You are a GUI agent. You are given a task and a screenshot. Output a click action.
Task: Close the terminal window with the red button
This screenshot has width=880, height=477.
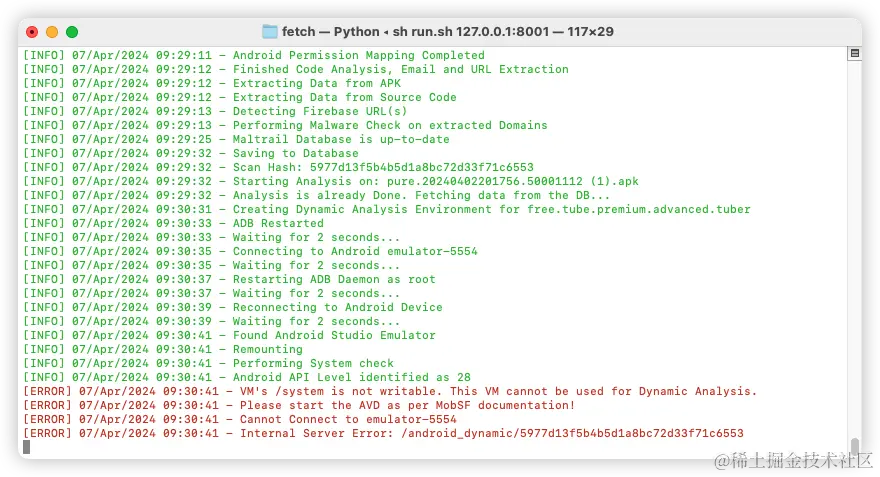pyautogui.click(x=32, y=32)
